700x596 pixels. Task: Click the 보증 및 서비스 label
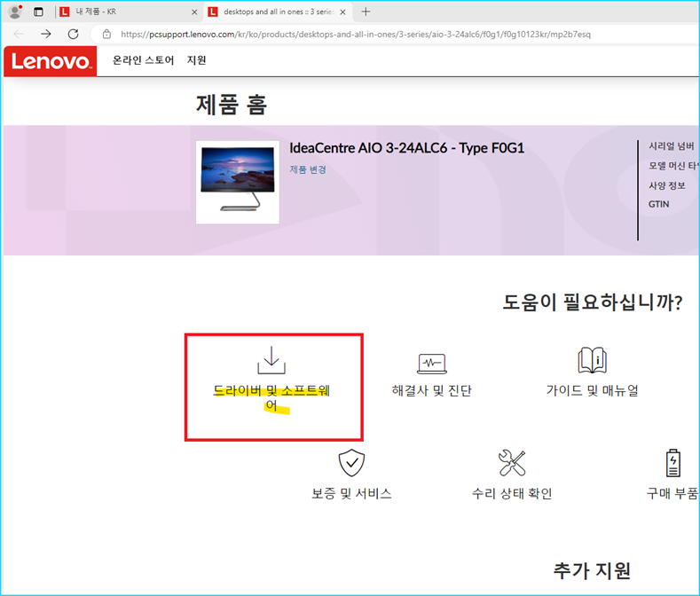pos(352,493)
